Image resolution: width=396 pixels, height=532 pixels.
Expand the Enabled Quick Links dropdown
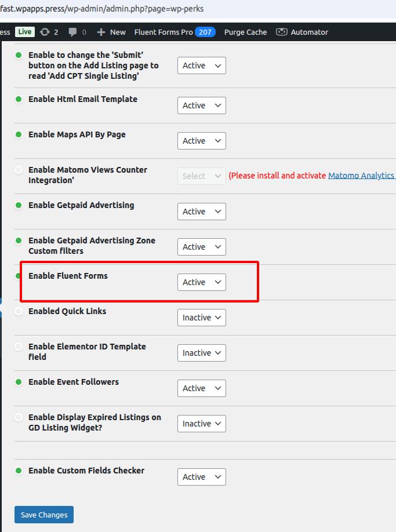(201, 318)
